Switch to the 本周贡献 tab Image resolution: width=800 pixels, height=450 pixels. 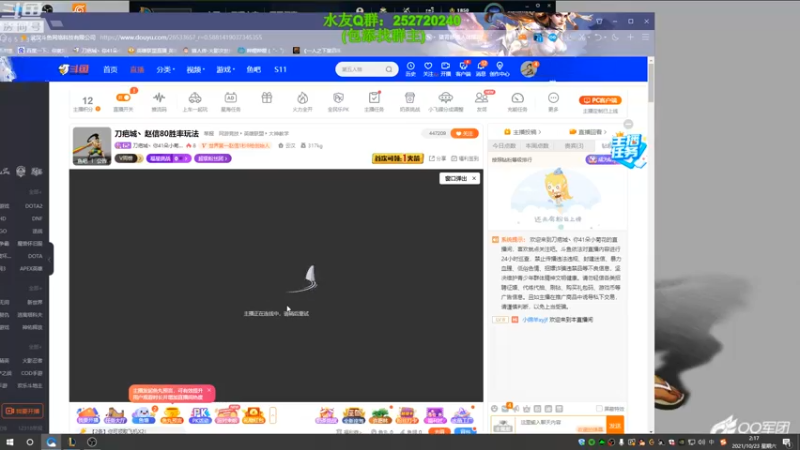[x=537, y=146]
